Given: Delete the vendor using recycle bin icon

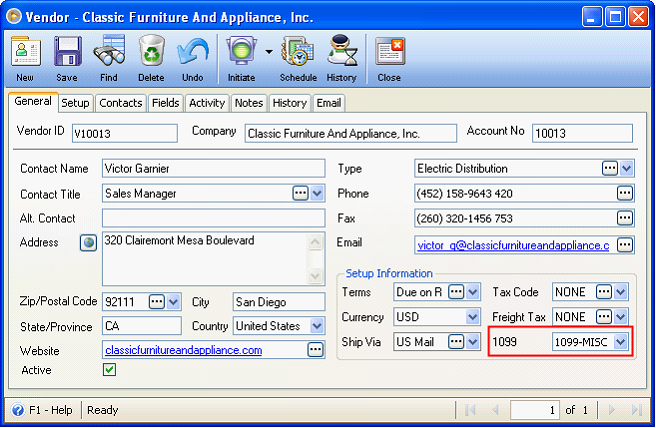Looking at the screenshot, I should pyautogui.click(x=151, y=50).
